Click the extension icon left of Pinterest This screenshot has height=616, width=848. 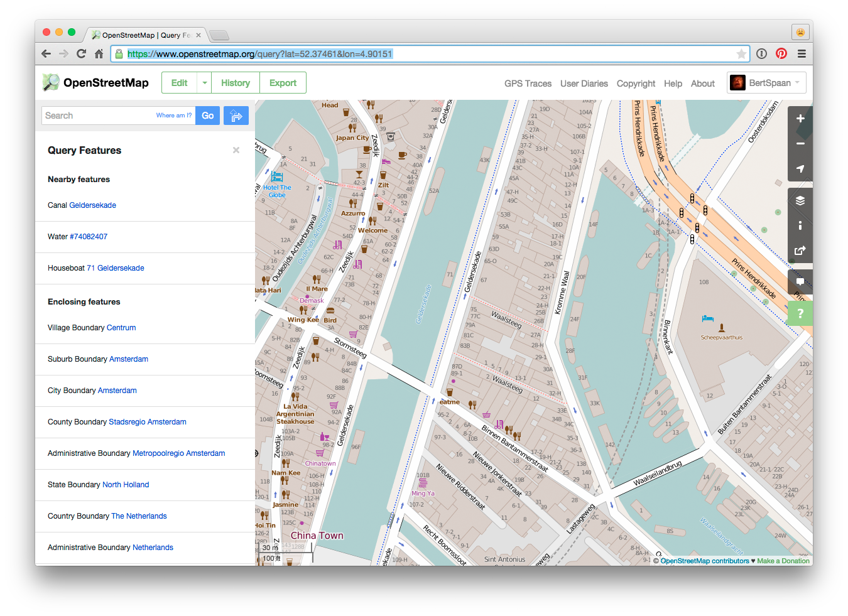tap(761, 54)
